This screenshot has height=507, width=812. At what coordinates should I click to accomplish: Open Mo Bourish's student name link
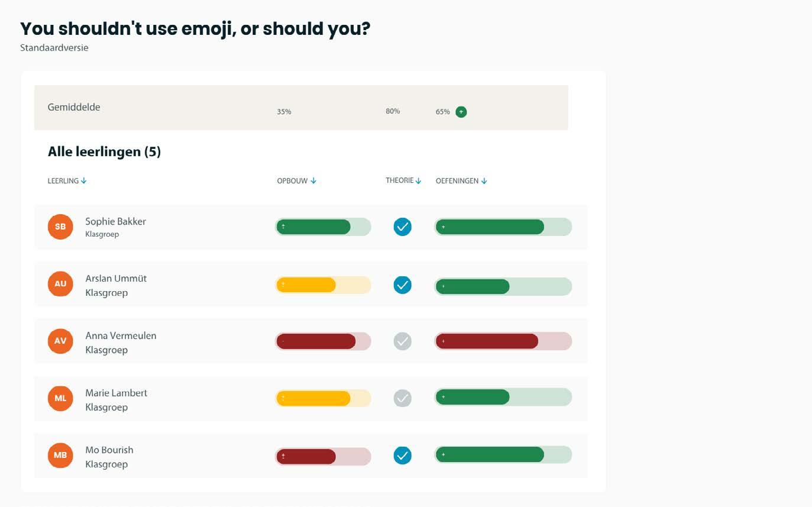(109, 450)
